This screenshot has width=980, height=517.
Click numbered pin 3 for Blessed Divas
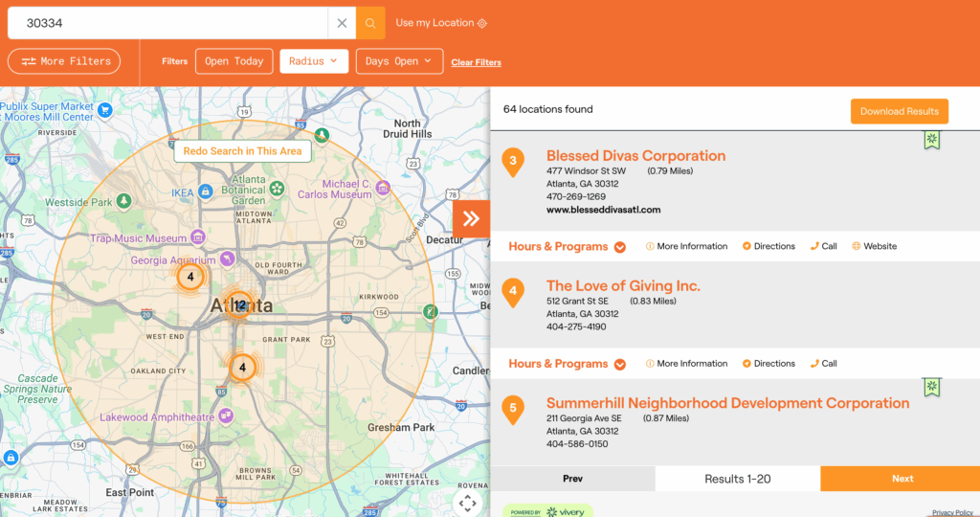(x=513, y=162)
